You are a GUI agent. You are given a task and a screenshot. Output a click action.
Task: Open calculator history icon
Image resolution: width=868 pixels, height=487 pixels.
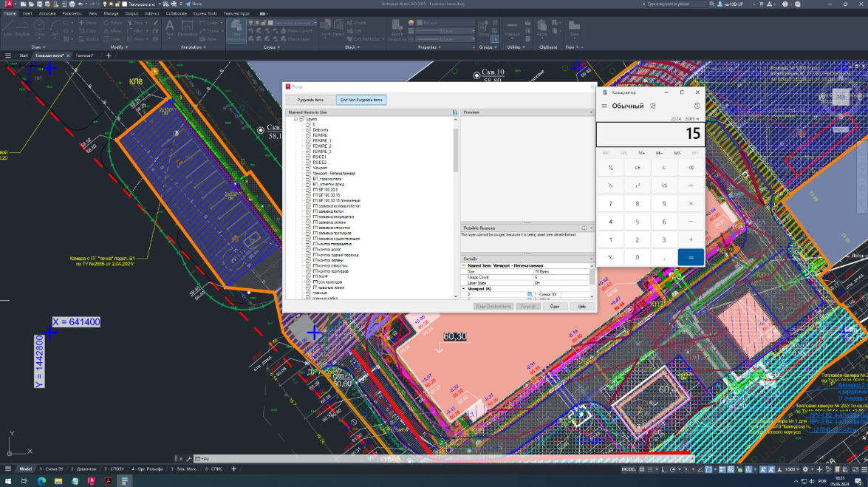point(697,106)
